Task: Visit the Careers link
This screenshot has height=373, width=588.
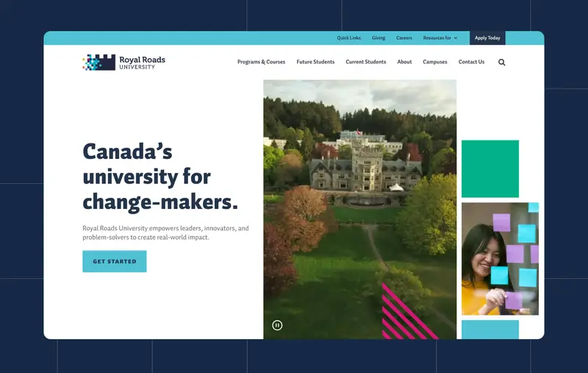Action: point(404,38)
